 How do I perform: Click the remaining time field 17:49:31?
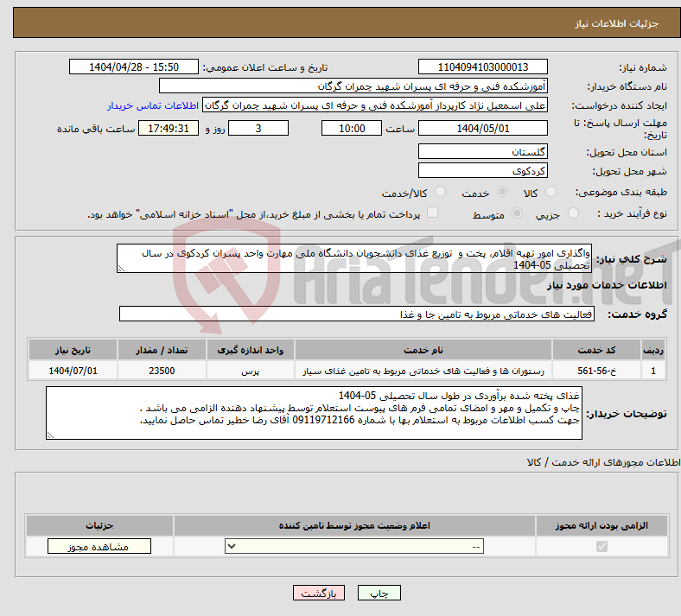[169, 128]
